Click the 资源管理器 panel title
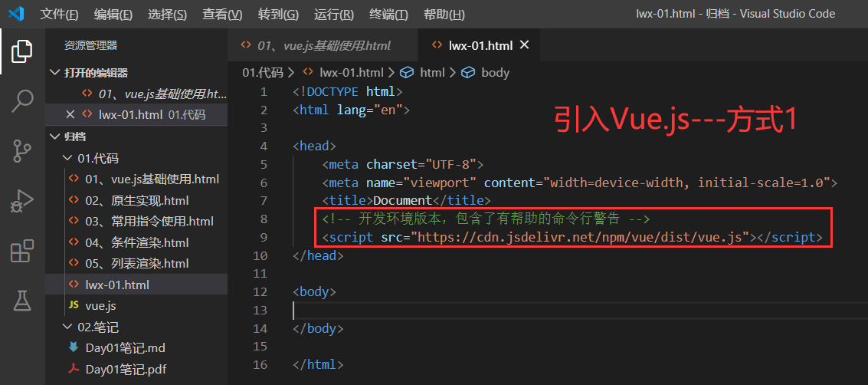Screen dimensions: 868x385 click(91, 45)
